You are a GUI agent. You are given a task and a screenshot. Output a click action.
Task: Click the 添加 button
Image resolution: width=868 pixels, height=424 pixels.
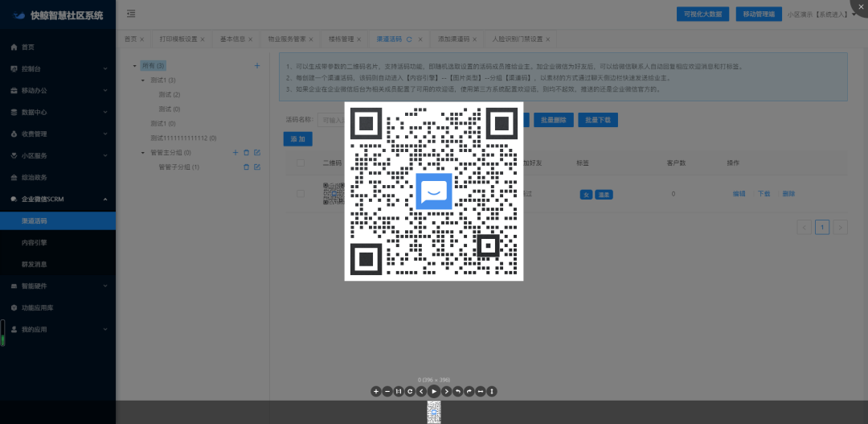point(298,139)
